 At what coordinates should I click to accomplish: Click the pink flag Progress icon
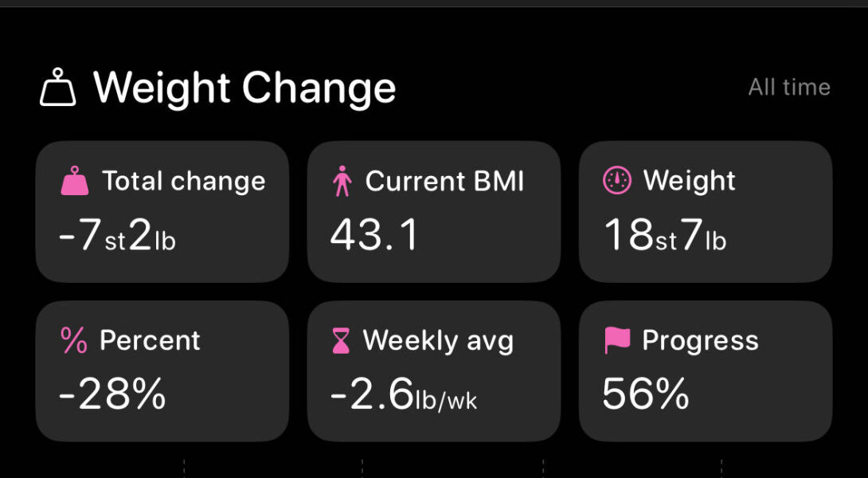coord(617,341)
